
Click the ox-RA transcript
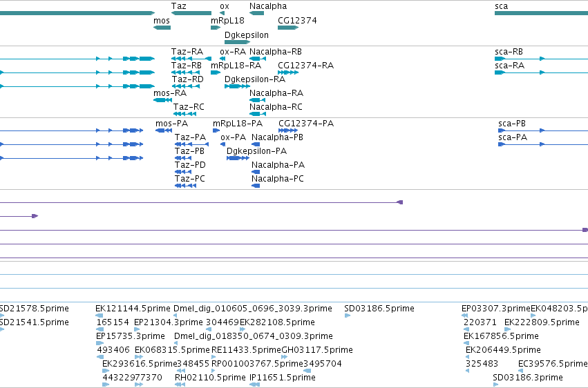pos(222,59)
